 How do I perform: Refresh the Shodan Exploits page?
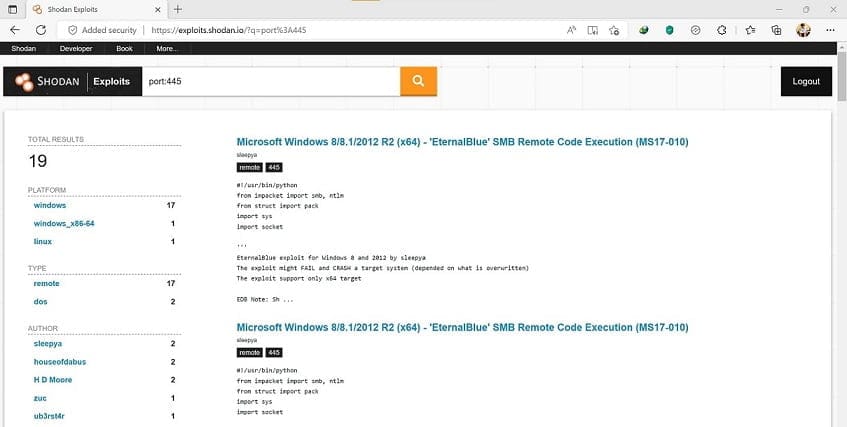point(41,30)
